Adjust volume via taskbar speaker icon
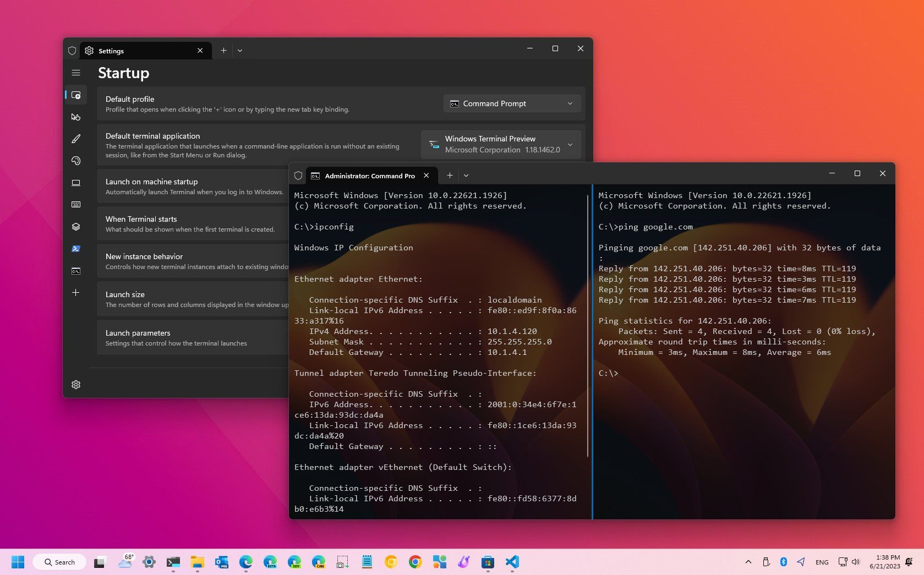Viewport: 924px width, 575px height. pos(856,562)
